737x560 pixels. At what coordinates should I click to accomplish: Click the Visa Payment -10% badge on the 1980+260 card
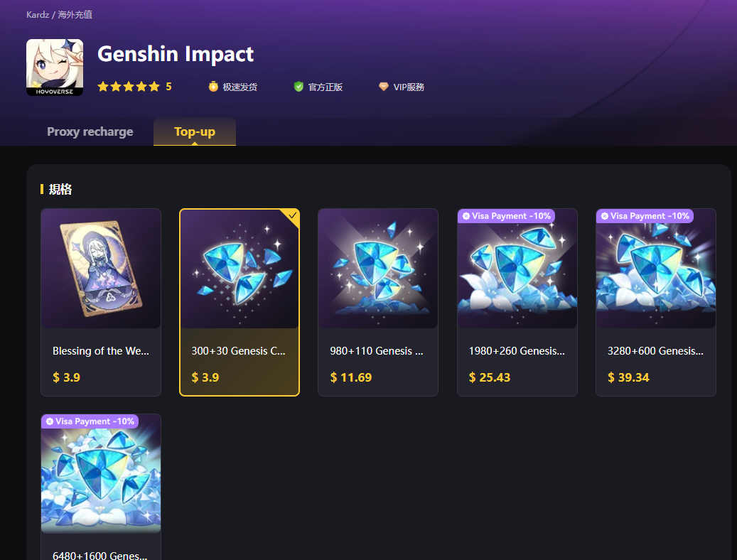tap(506, 216)
